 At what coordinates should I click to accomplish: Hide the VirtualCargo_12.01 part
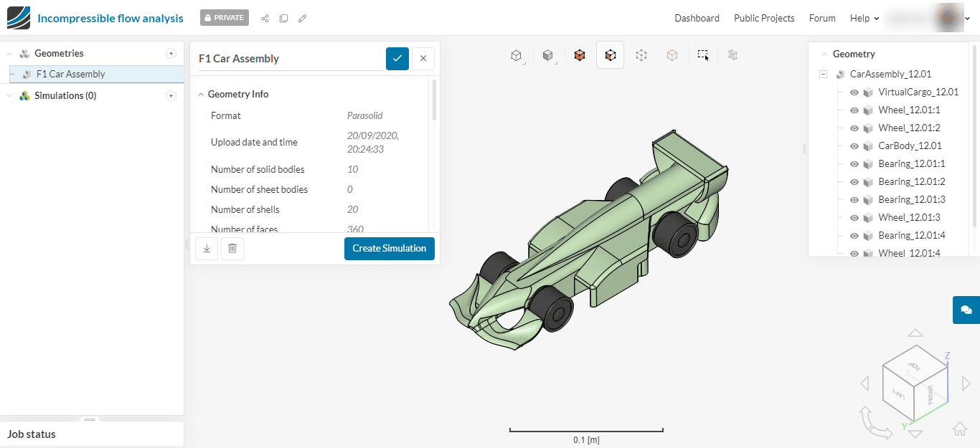(854, 92)
